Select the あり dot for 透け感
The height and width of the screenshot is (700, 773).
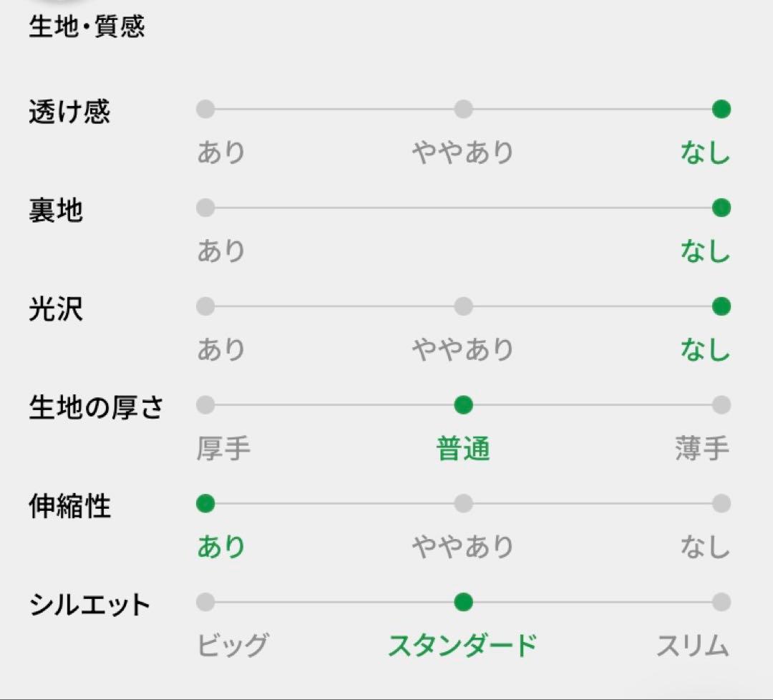[x=205, y=110]
